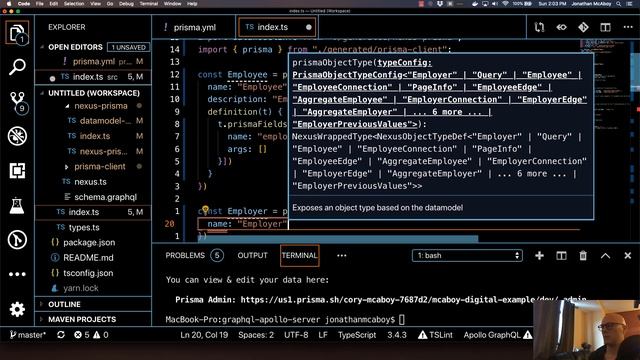Open prisma.yml in Open Editors list
Screen dimensions: 640x360
pyautogui.click(x=93, y=62)
